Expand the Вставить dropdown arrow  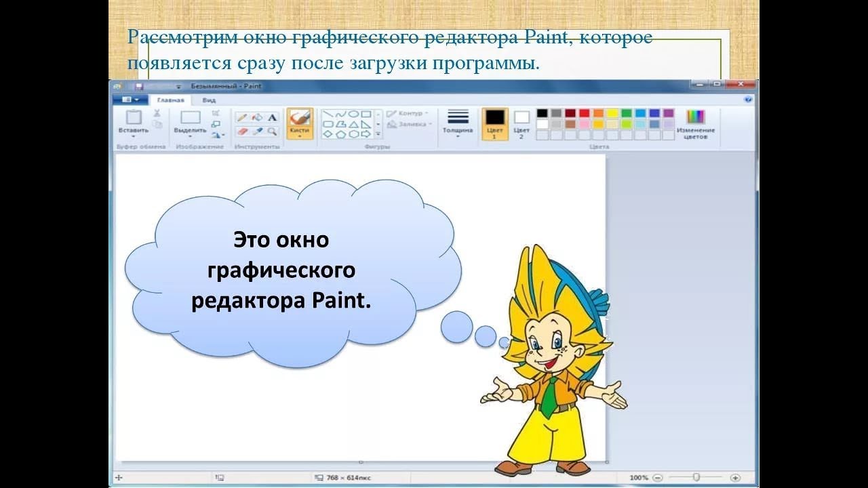(134, 136)
